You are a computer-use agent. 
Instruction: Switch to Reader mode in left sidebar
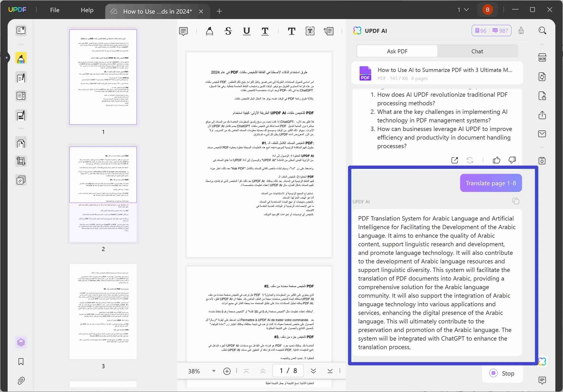(21, 30)
